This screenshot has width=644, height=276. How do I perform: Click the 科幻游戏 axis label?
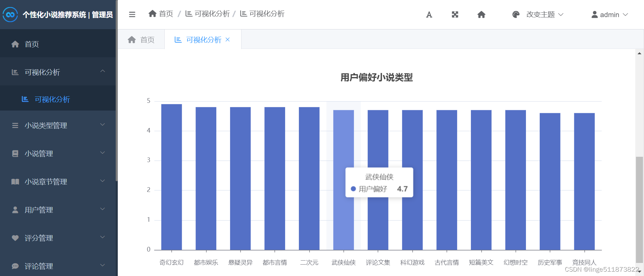point(412,262)
